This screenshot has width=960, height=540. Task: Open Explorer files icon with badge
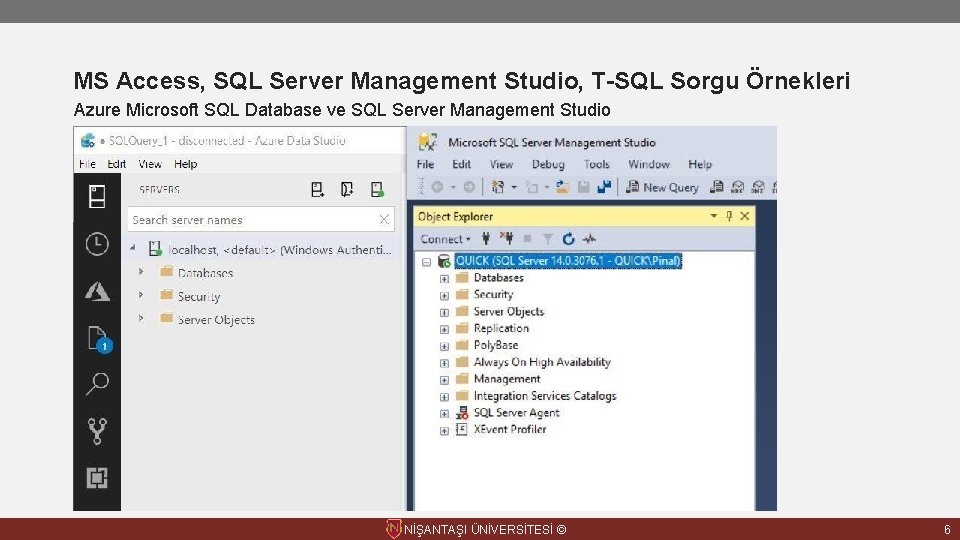pyautogui.click(x=98, y=339)
